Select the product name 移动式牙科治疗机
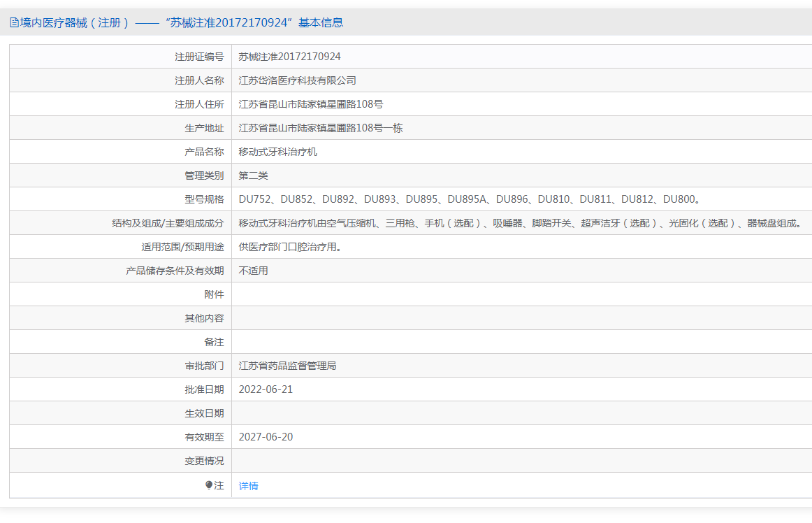This screenshot has width=812, height=523. [x=278, y=152]
